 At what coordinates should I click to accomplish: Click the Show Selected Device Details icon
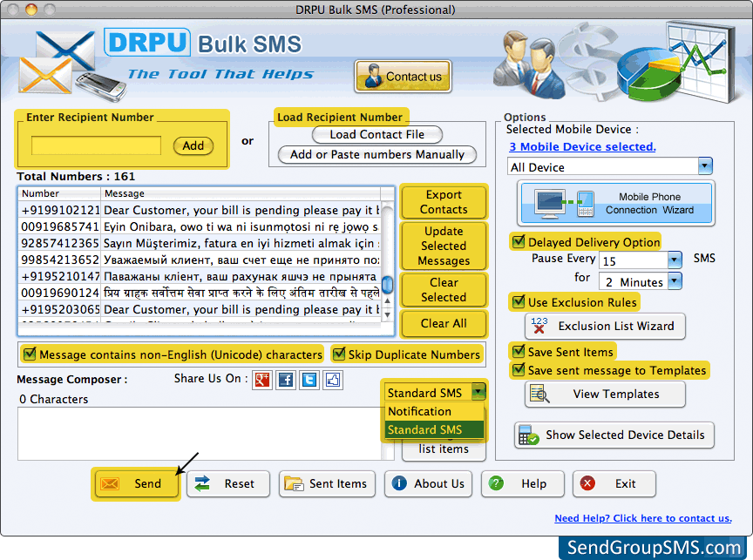pyautogui.click(x=529, y=435)
